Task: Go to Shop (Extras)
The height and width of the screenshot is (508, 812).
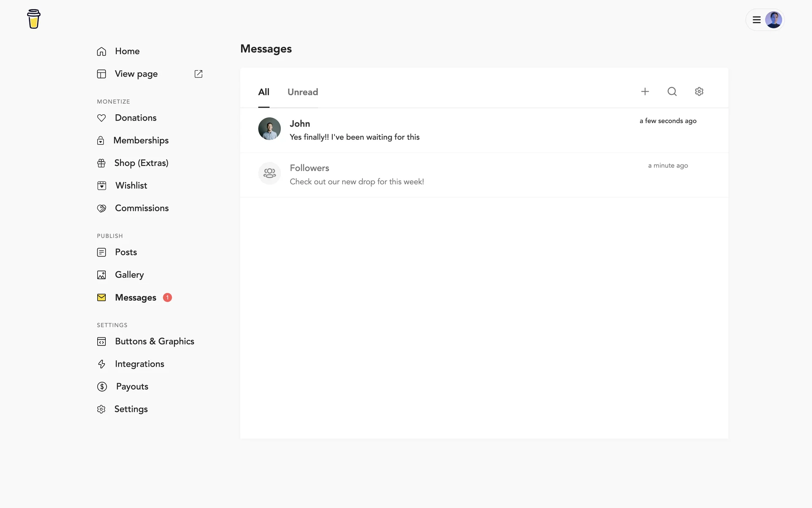Action: [141, 163]
